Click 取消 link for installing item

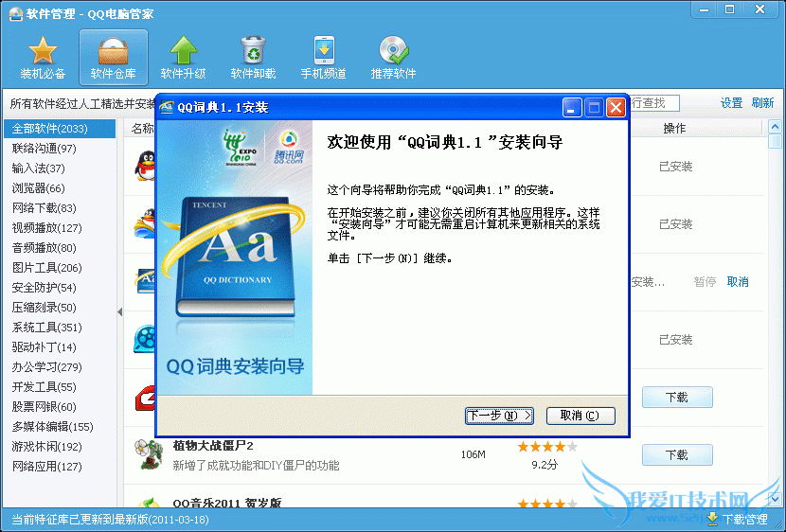point(738,282)
